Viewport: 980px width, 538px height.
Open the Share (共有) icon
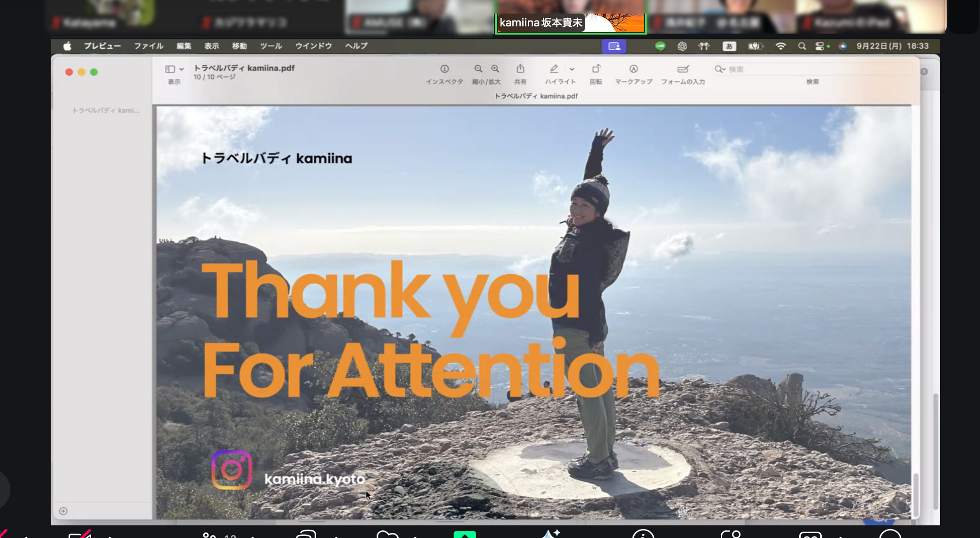click(520, 69)
